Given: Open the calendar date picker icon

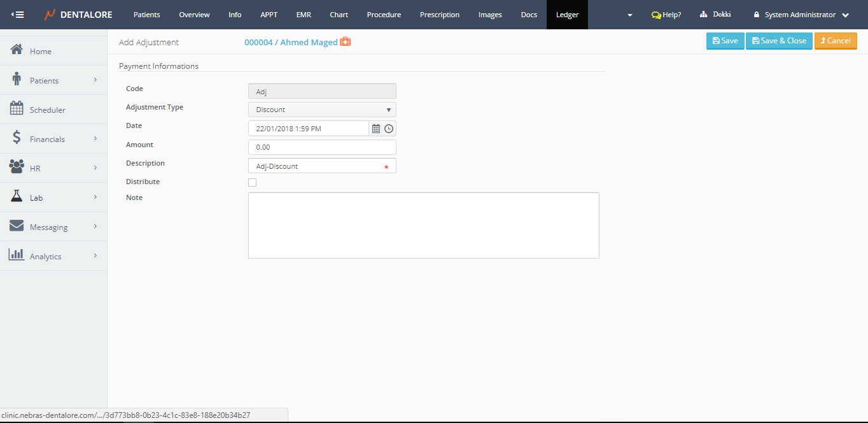Looking at the screenshot, I should [376, 129].
